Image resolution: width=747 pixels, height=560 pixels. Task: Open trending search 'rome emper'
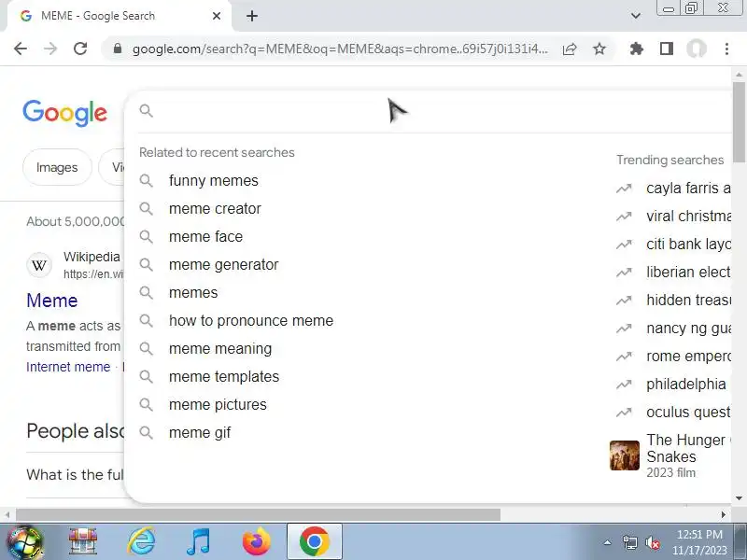(688, 357)
